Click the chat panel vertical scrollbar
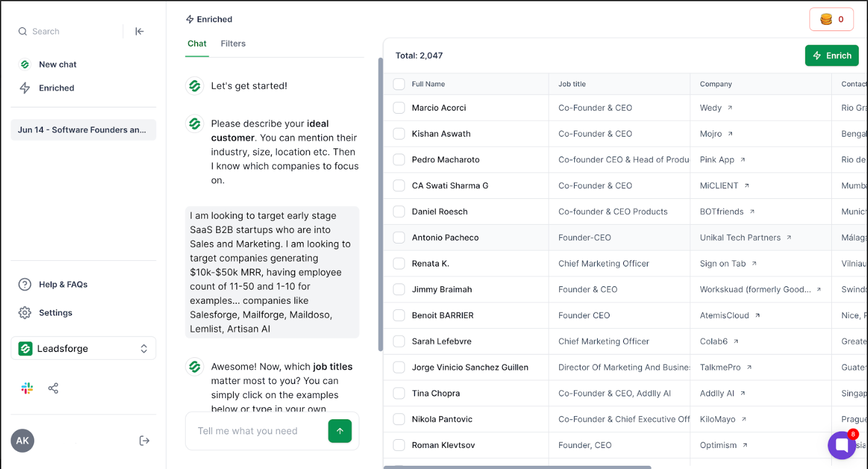Screen dimensions: 868x469 [380, 205]
